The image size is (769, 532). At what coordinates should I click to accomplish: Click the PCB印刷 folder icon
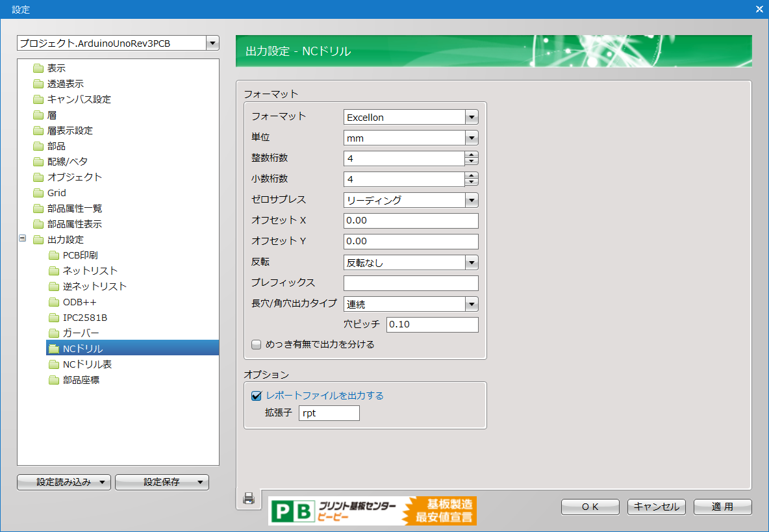point(54,255)
